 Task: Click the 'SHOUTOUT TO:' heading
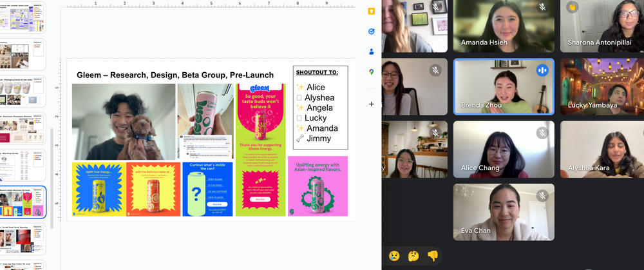coord(317,72)
